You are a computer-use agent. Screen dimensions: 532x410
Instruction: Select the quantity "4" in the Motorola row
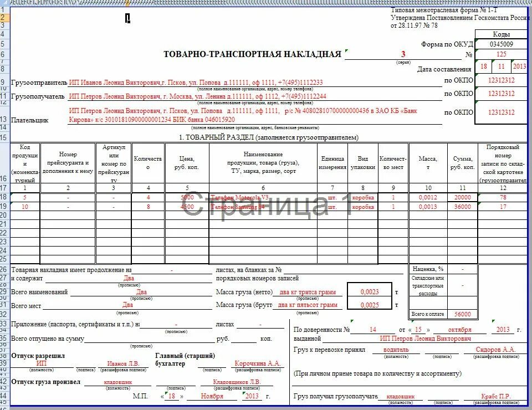click(x=148, y=197)
